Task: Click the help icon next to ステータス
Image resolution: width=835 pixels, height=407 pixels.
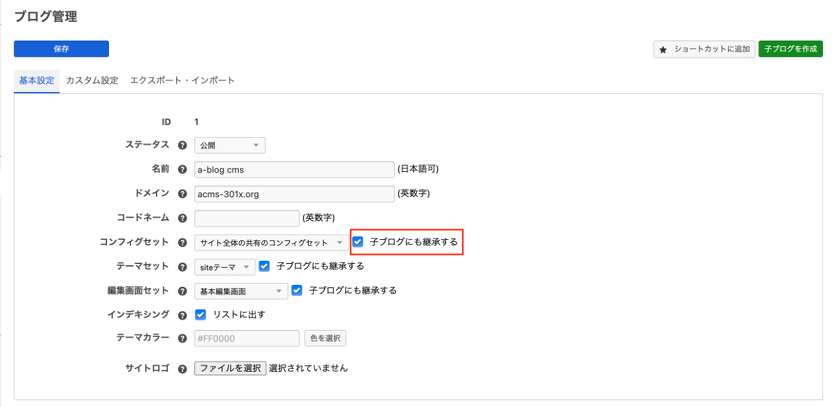Action: pos(182,145)
